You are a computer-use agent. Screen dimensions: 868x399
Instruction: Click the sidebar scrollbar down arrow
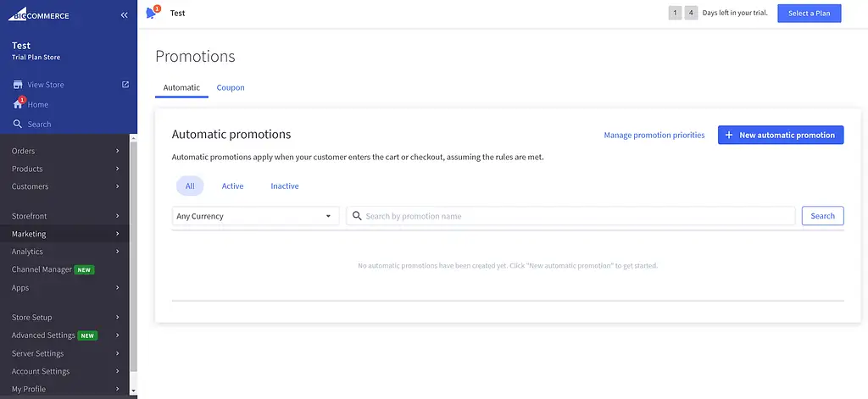click(133, 391)
